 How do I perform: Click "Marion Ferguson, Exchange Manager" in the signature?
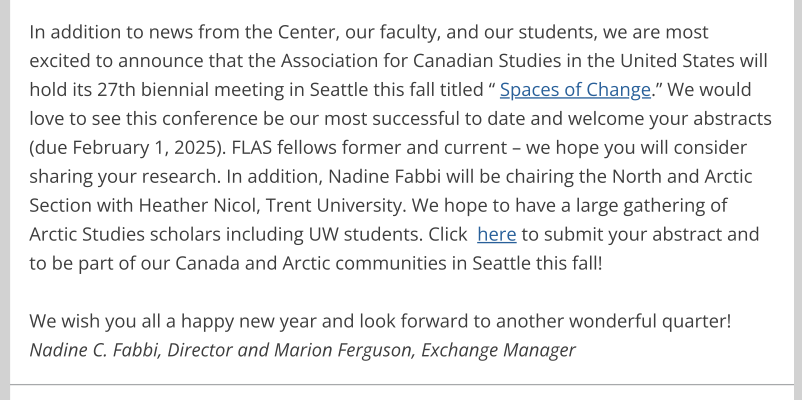point(425,350)
